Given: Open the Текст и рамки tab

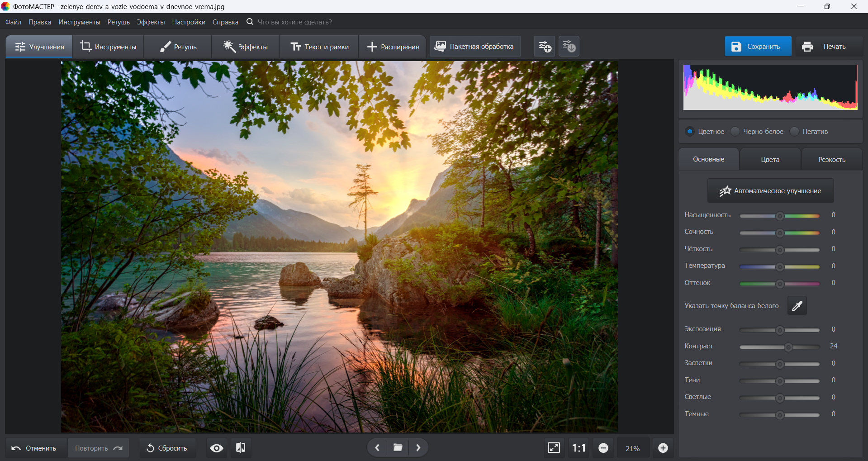Looking at the screenshot, I should (x=319, y=47).
